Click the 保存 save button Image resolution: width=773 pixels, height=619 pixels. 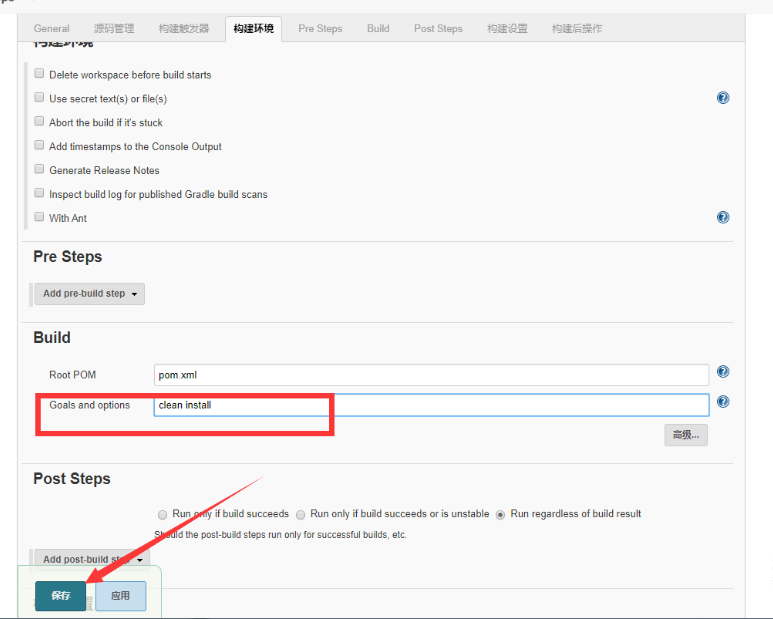click(x=60, y=596)
